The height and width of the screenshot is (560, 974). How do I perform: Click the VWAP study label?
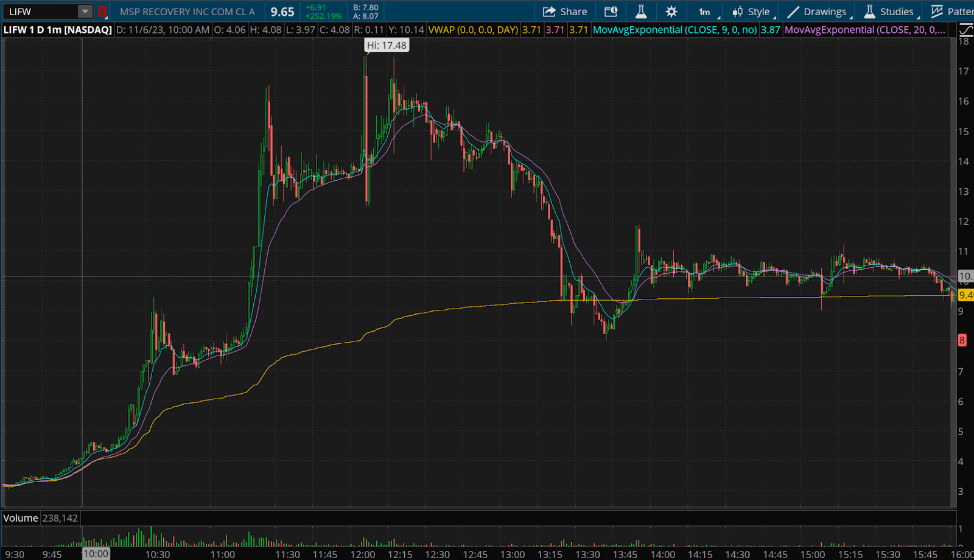click(x=473, y=29)
